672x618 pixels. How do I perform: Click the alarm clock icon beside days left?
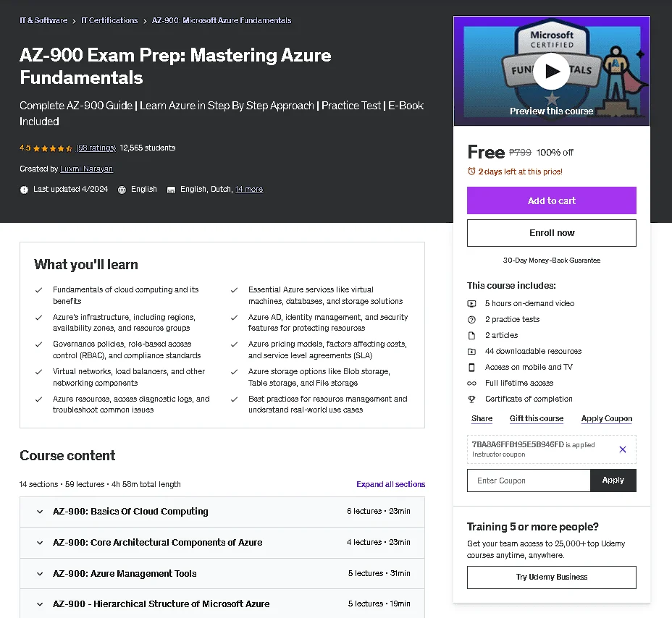click(471, 172)
